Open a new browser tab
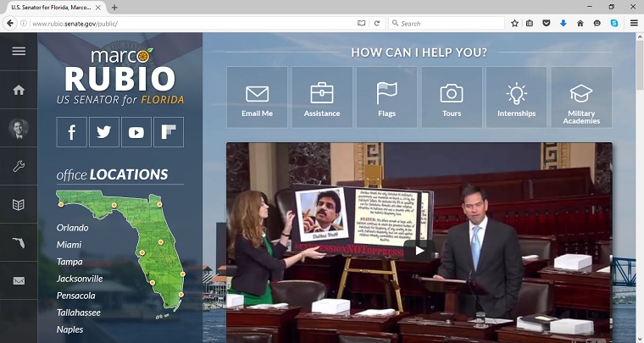 pyautogui.click(x=114, y=8)
